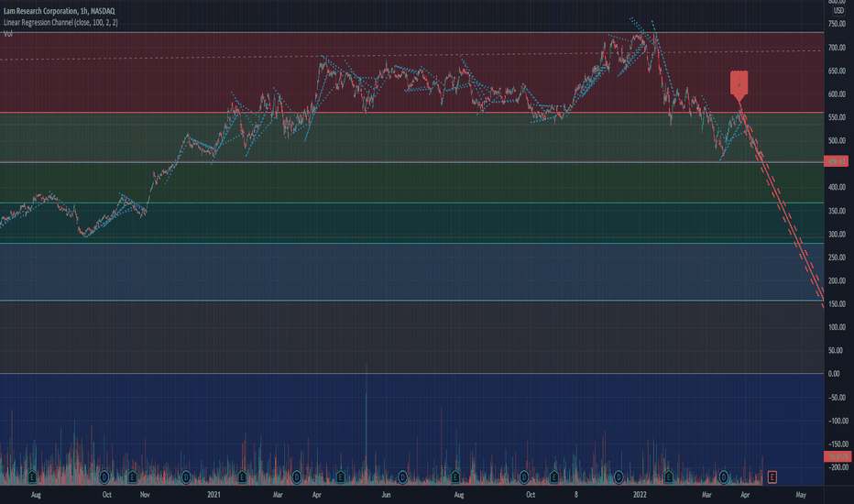The width and height of the screenshot is (854, 504).
Task: Select the red short signal arrow marker
Action: 739,85
